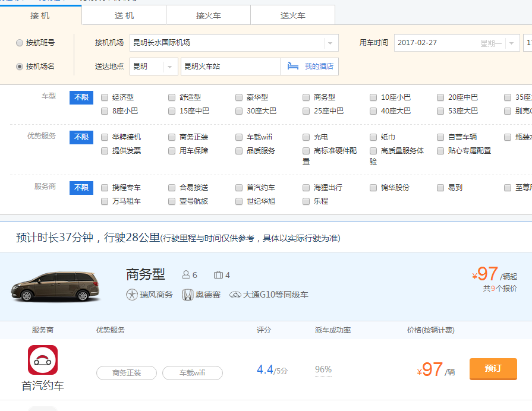Click the 大通G10 brand logo icon
The image size is (532, 411).
[235, 295]
